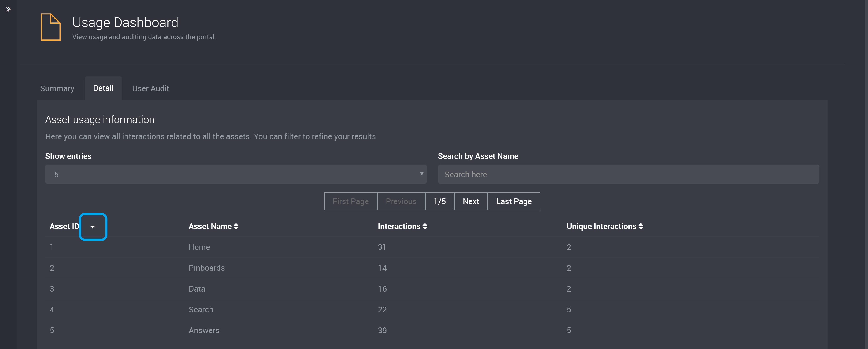Sort table by Interactions arrows
Screen dimensions: 868x349
pyautogui.click(x=425, y=226)
